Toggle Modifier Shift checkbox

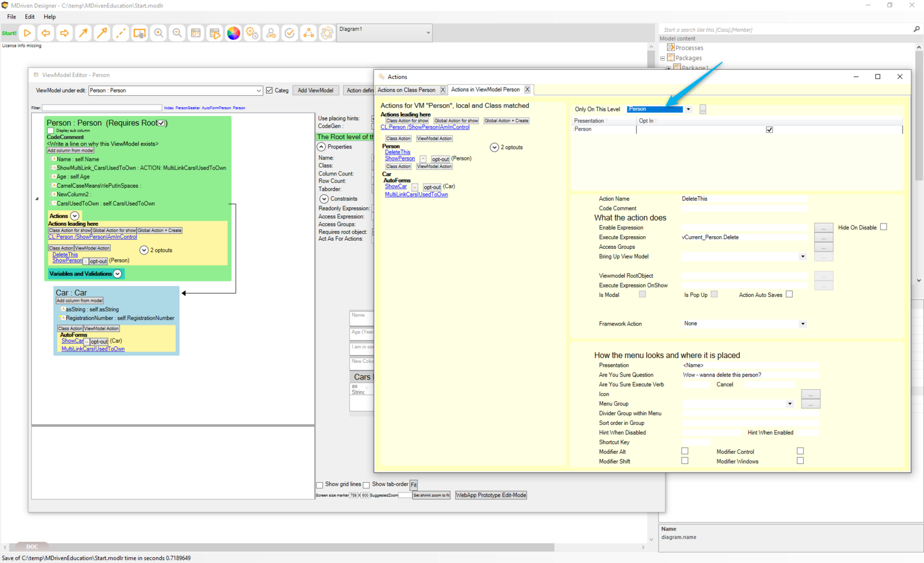(x=685, y=461)
